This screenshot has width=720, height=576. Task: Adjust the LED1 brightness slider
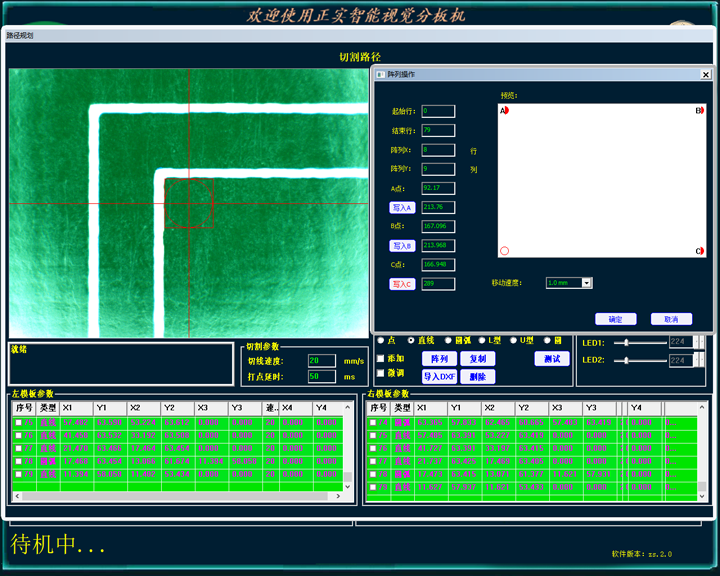[x=626, y=343]
